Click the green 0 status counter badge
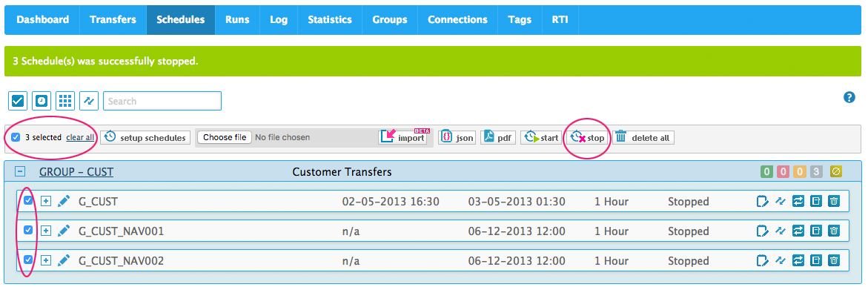Image resolution: width=868 pixels, height=287 pixels. point(766,172)
